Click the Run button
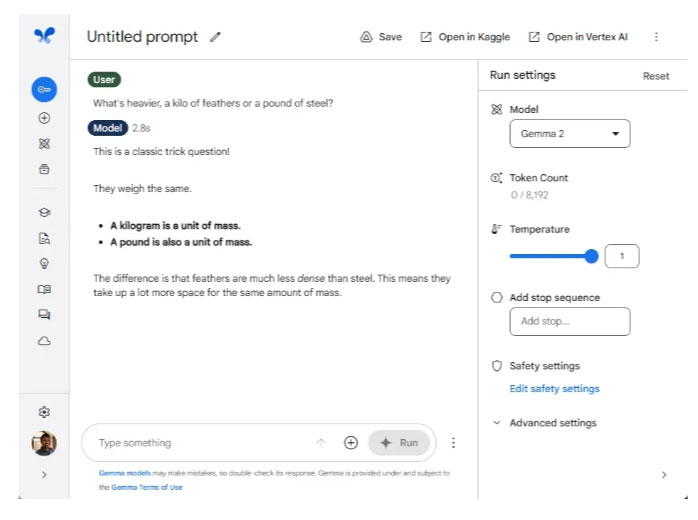Image resolution: width=698 pixels, height=520 pixels. pyautogui.click(x=399, y=443)
